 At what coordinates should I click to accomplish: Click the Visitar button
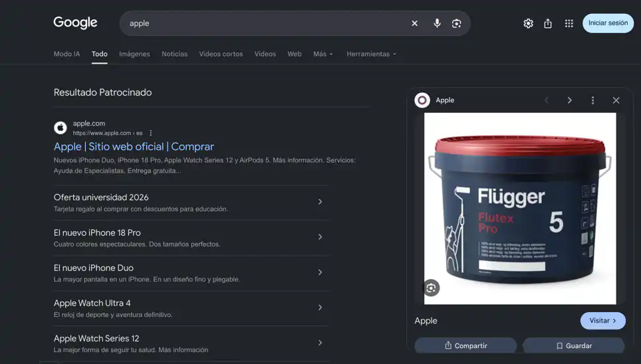(x=602, y=321)
